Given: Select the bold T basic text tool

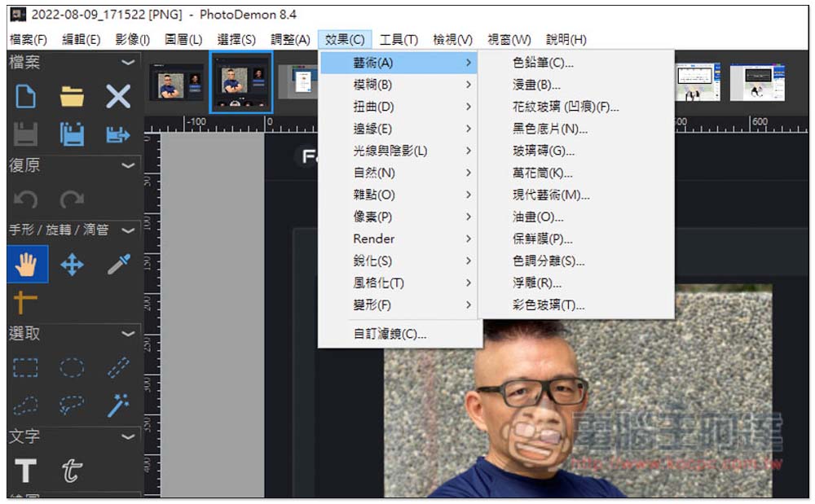Looking at the screenshot, I should [26, 471].
